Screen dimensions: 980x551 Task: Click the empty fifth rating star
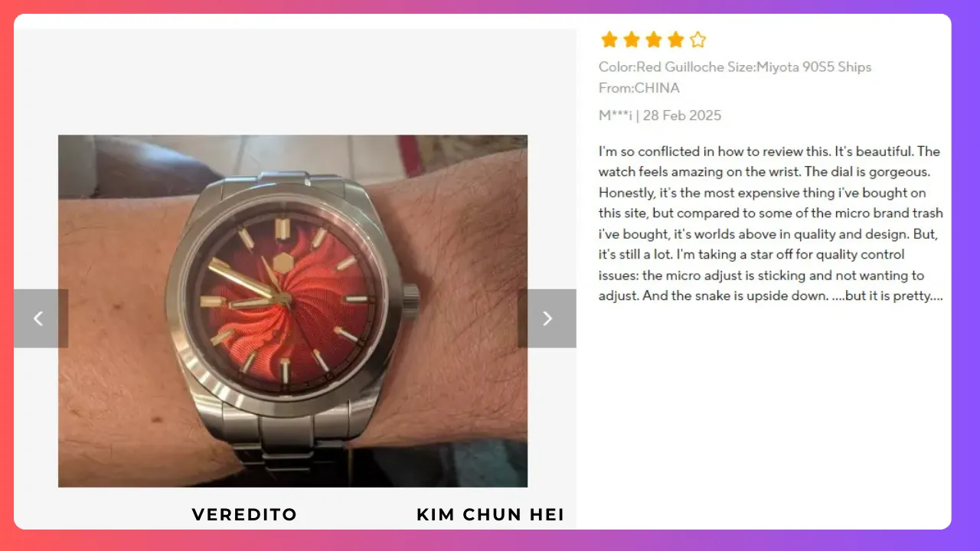point(697,40)
